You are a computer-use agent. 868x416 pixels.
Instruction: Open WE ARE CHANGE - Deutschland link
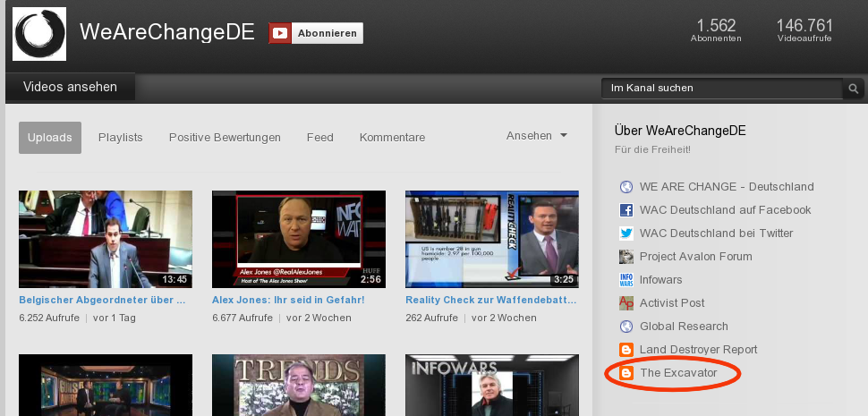click(x=727, y=187)
